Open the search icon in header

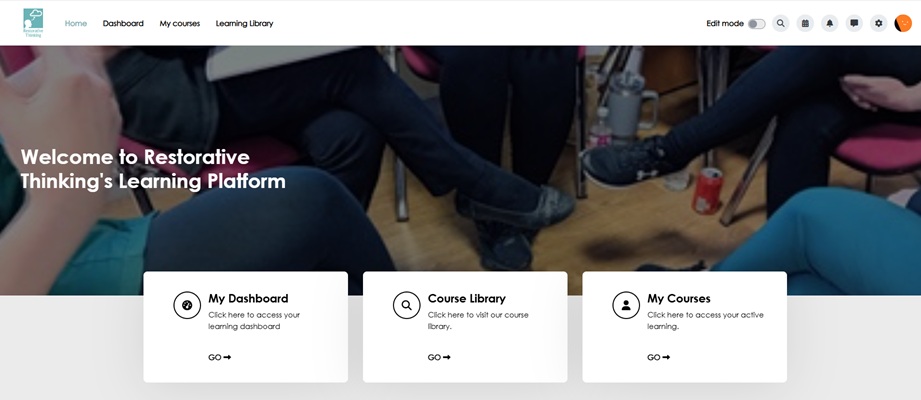[x=780, y=23]
